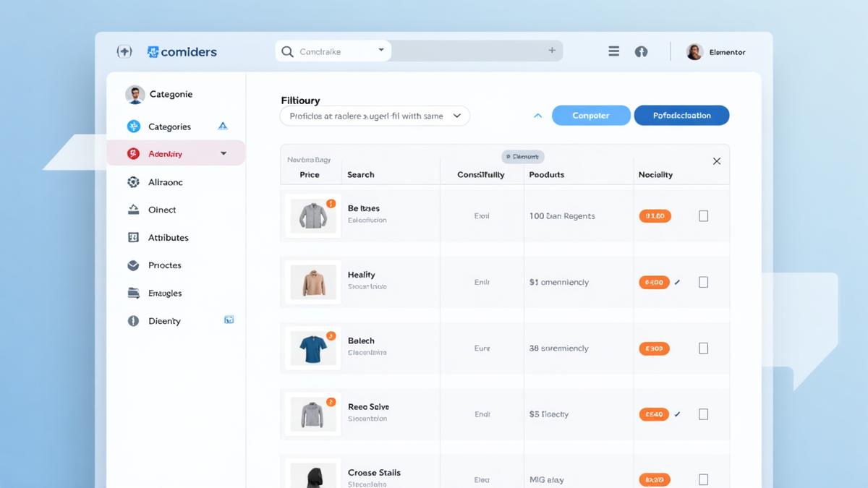
Task: Tick the checkbox in Healify row
Action: (703, 282)
